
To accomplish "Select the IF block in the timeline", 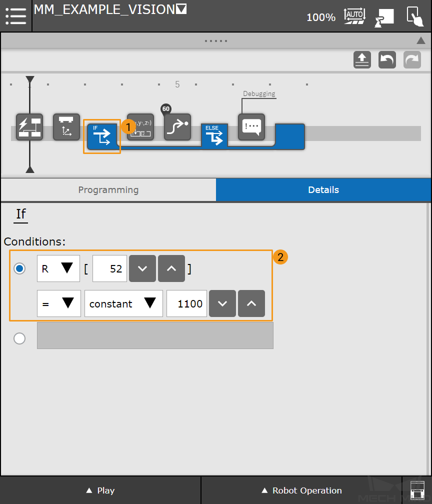I will click(102, 136).
